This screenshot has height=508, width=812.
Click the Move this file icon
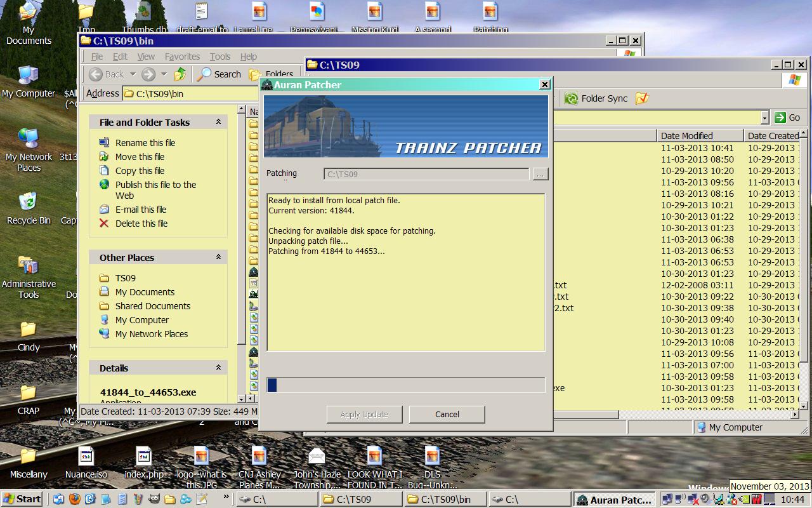pyautogui.click(x=104, y=157)
